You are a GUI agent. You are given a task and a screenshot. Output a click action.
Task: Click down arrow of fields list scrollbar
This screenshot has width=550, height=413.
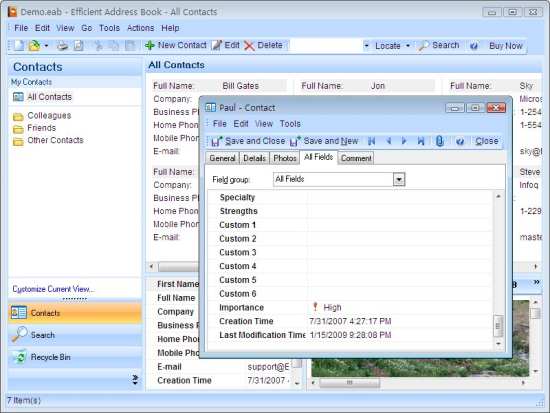(x=498, y=344)
